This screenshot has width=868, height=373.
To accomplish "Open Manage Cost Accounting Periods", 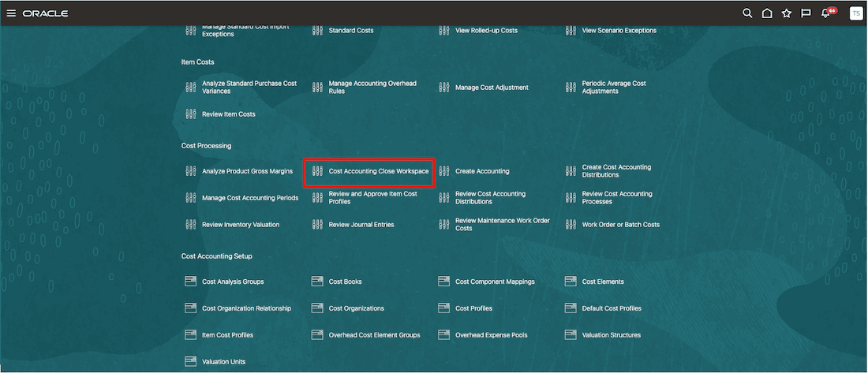I will point(250,198).
